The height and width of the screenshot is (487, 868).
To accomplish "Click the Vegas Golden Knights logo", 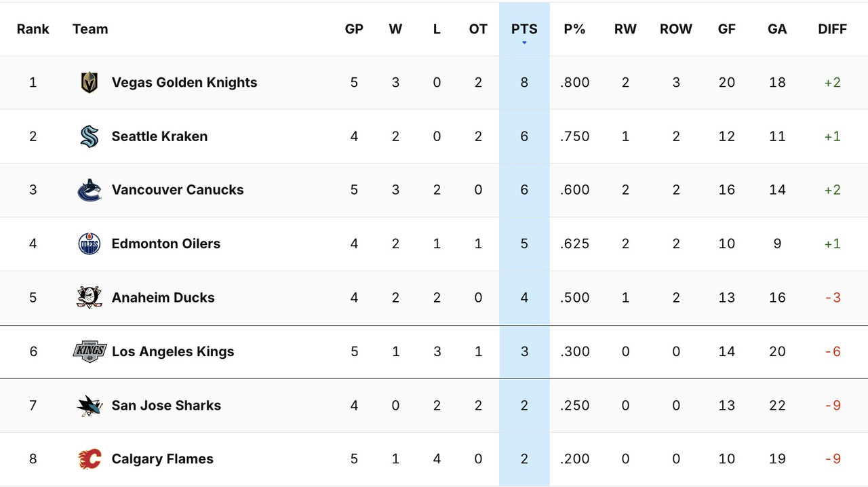I will (89, 83).
